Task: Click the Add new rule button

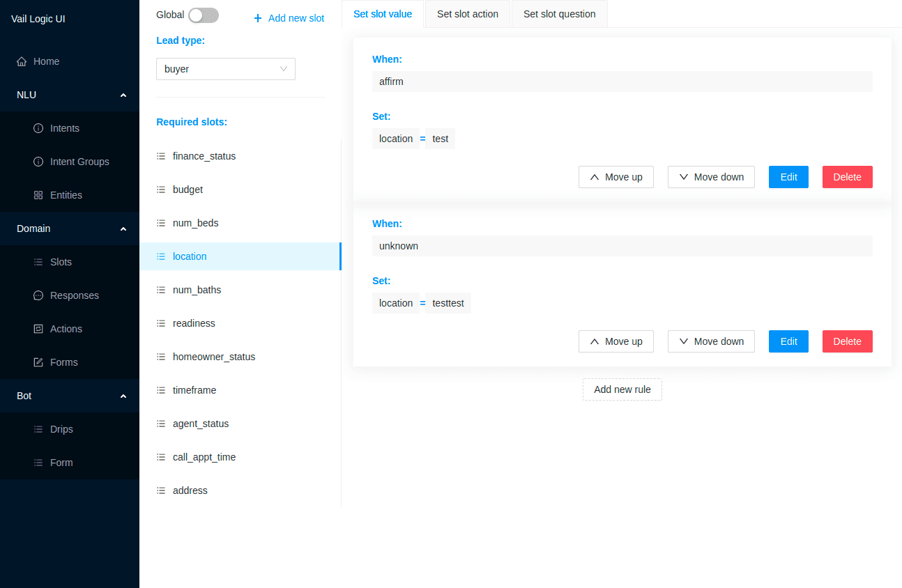Action: pyautogui.click(x=622, y=389)
